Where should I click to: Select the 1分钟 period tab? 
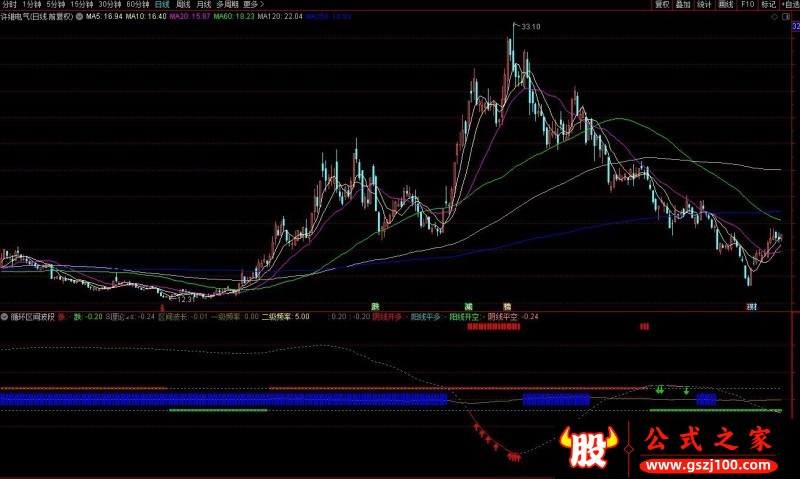(x=32, y=5)
